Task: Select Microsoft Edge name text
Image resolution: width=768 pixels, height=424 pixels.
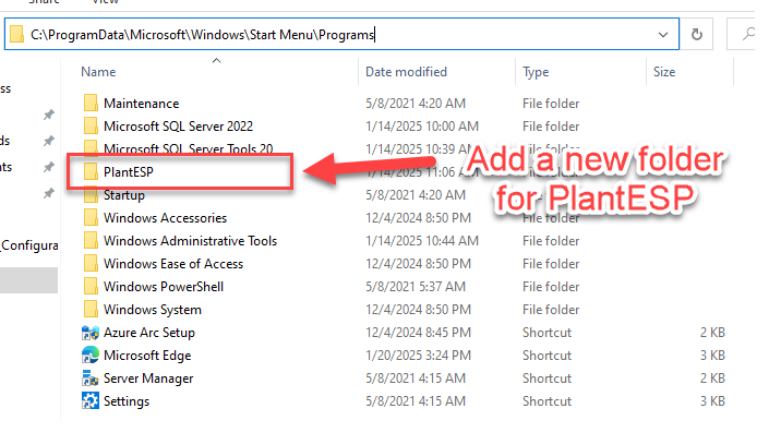Action: pos(147,356)
